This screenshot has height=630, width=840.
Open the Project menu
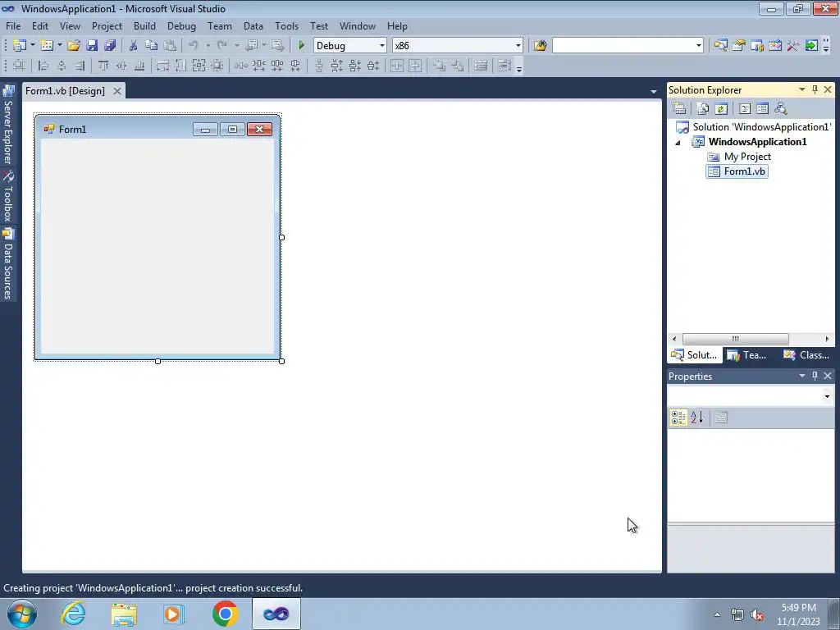(x=107, y=25)
